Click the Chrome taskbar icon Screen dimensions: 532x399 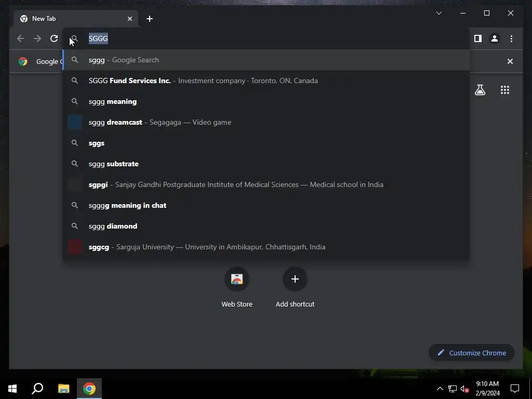(89, 389)
